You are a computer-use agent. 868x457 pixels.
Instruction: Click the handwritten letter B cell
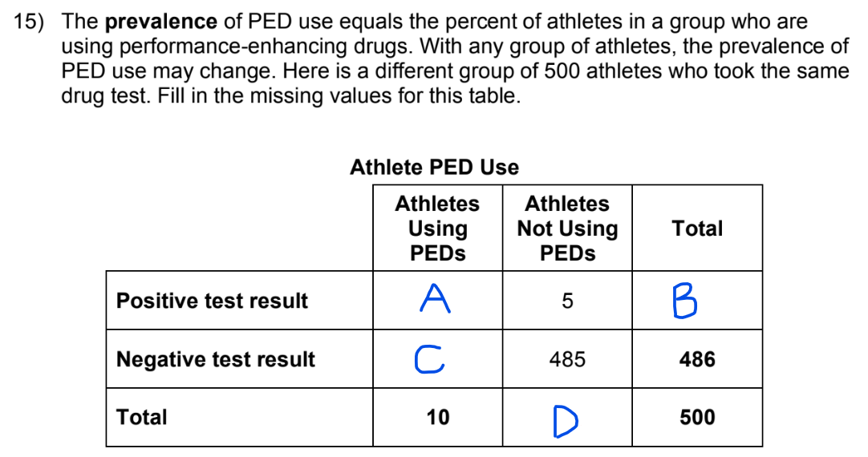(x=696, y=301)
